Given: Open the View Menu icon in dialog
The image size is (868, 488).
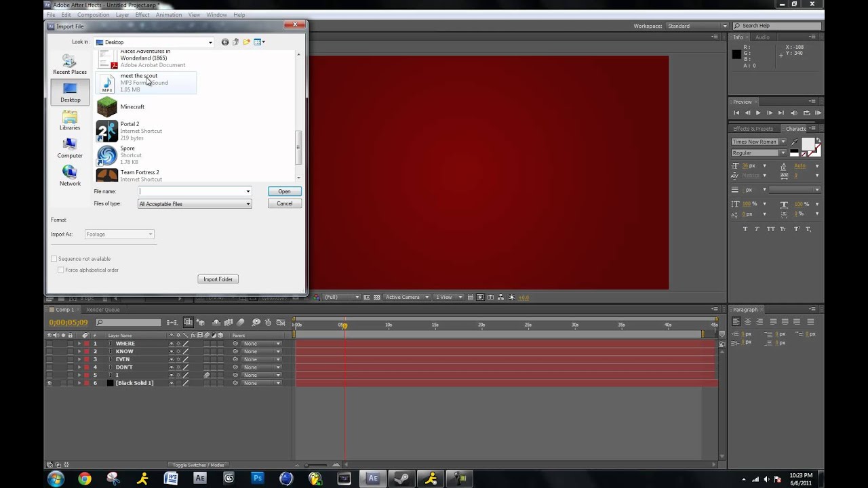Looking at the screenshot, I should tap(259, 42).
